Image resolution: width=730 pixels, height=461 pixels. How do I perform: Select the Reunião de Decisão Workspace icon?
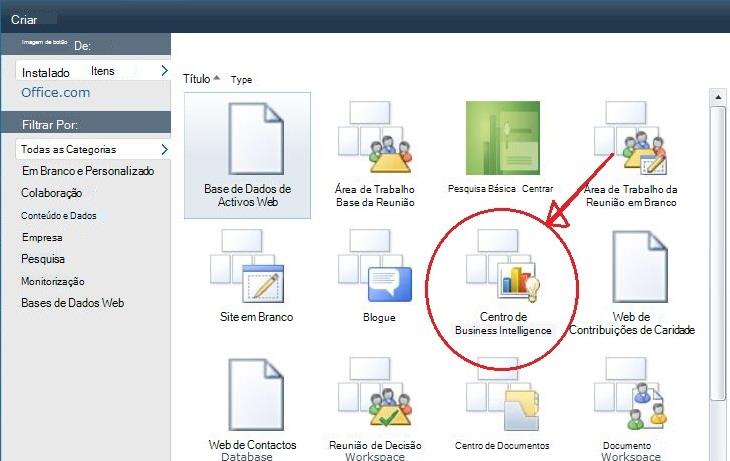pyautogui.click(x=375, y=393)
